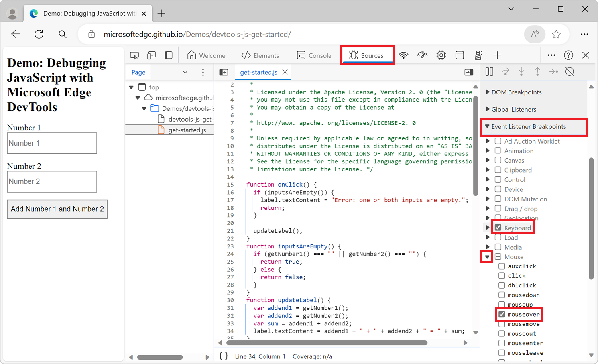Toggle the device emulation toolbar
This screenshot has width=598, height=364.
(152, 55)
